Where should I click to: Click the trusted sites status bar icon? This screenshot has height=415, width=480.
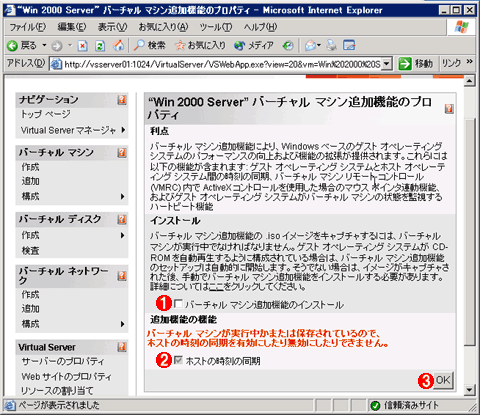375,406
